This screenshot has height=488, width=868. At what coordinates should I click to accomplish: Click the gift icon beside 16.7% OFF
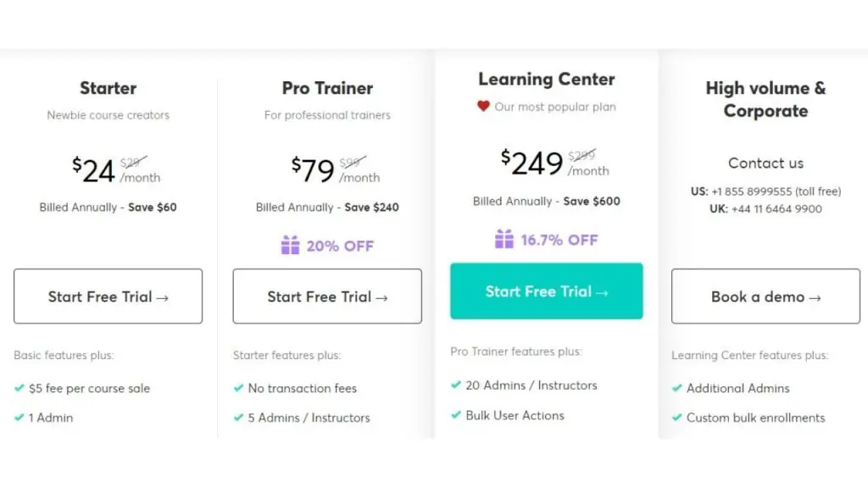click(x=504, y=239)
